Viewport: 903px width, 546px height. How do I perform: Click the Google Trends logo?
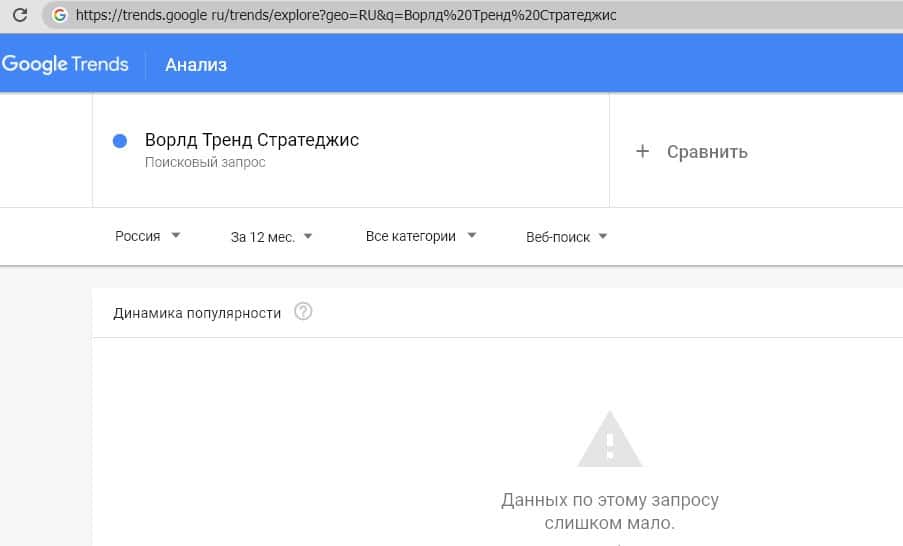tap(65, 64)
